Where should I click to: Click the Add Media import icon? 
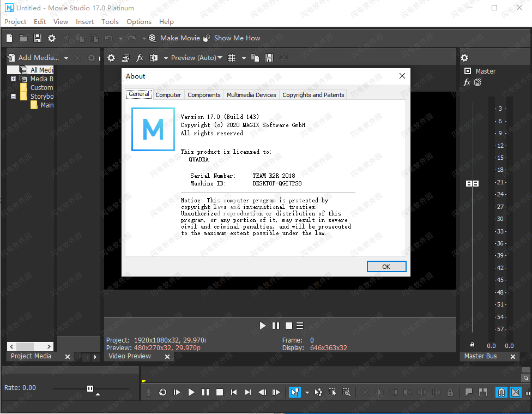11,58
